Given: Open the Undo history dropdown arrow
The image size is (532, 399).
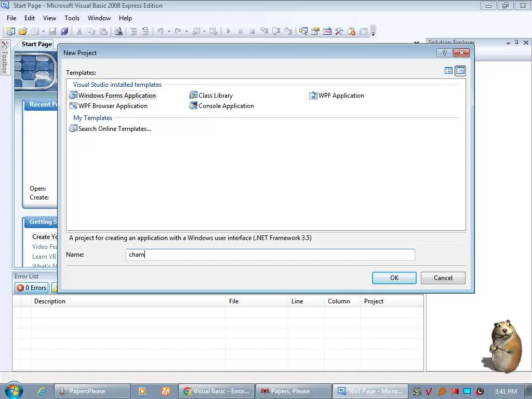Looking at the screenshot, I should pos(169,32).
